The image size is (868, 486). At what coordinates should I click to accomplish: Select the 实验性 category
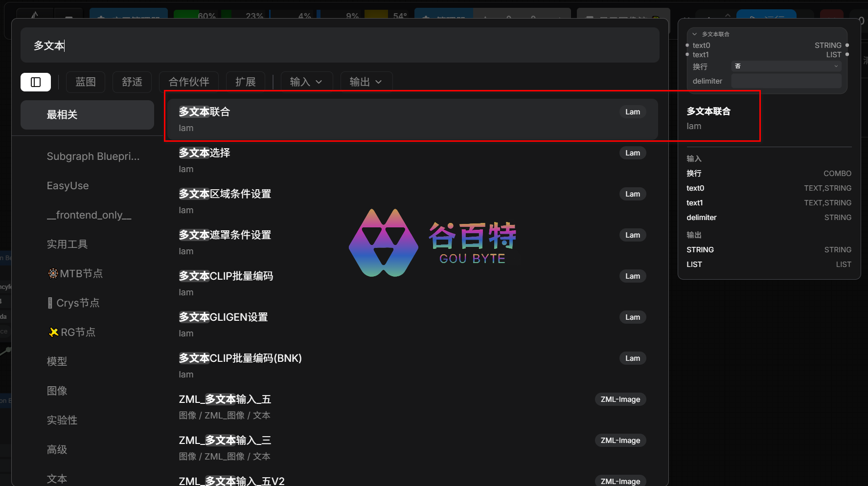(62, 420)
